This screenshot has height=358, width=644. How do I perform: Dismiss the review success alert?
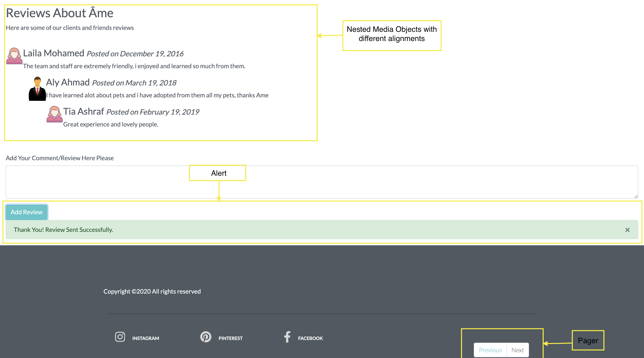pos(628,230)
